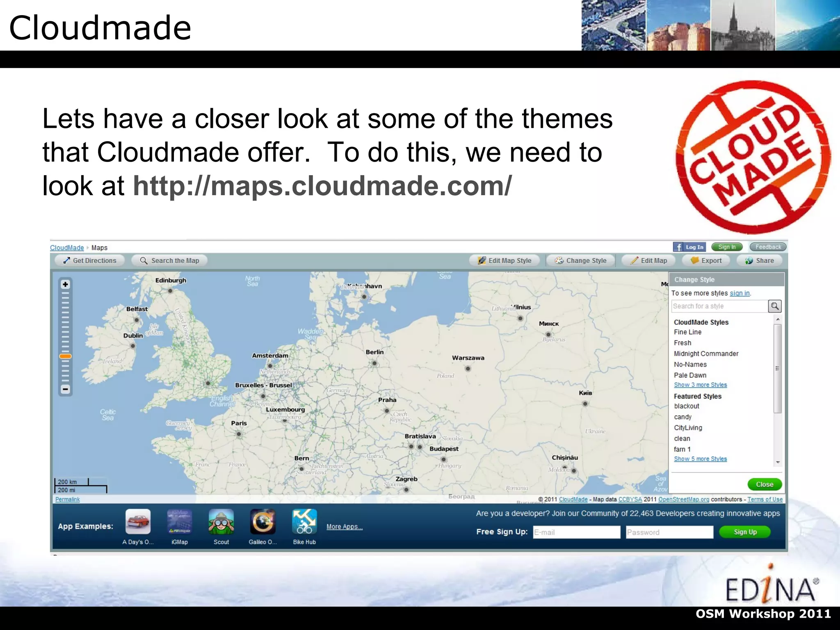840x630 pixels.
Task: Click Edit Map Style button
Action: [x=504, y=260]
